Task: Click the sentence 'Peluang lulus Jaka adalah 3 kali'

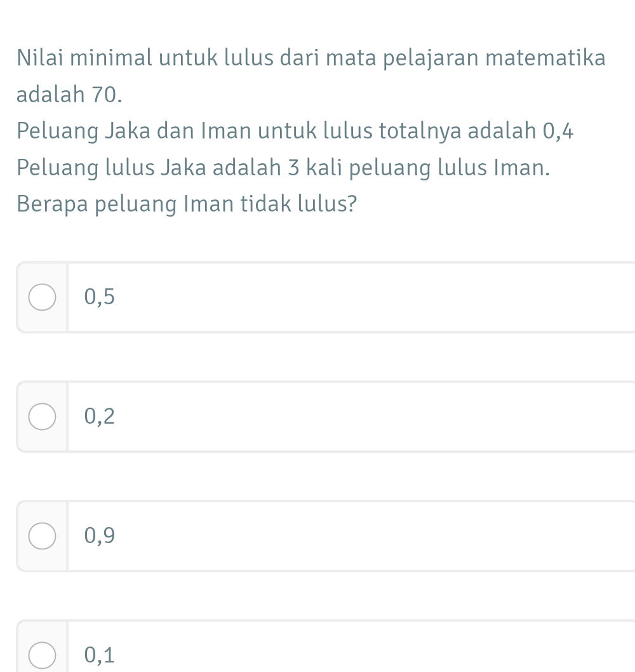Action: pos(283,167)
